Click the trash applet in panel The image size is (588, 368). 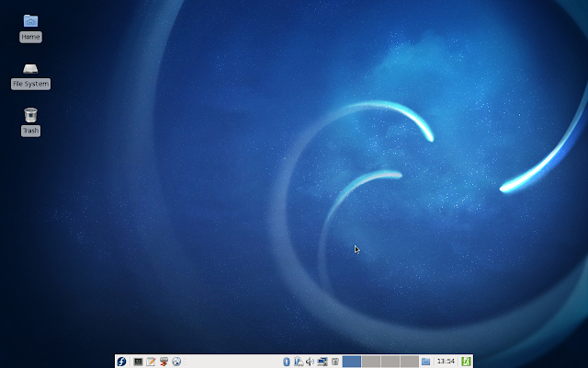[335, 362]
